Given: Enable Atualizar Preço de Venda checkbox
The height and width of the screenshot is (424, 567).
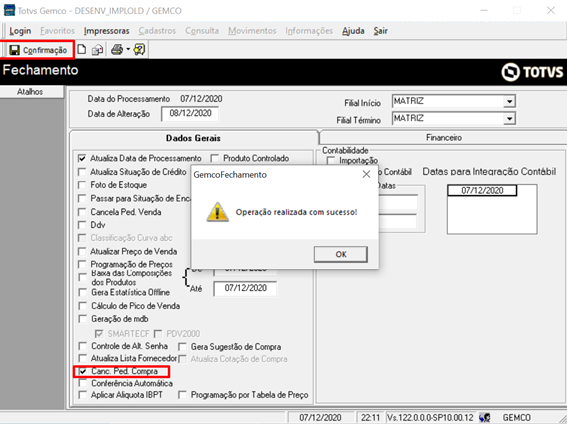Looking at the screenshot, I should click(x=82, y=251).
